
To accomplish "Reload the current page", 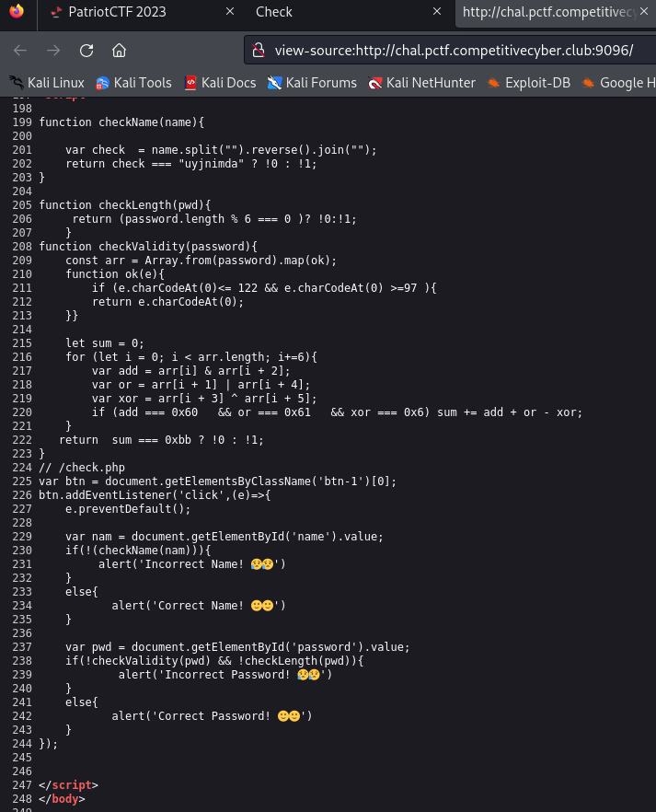I will [x=86, y=51].
